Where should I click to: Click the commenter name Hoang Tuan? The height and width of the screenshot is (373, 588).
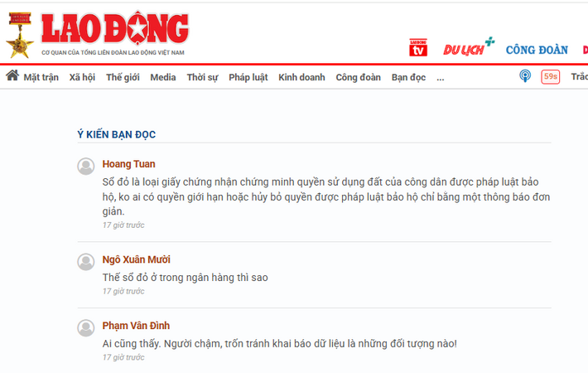(x=128, y=164)
